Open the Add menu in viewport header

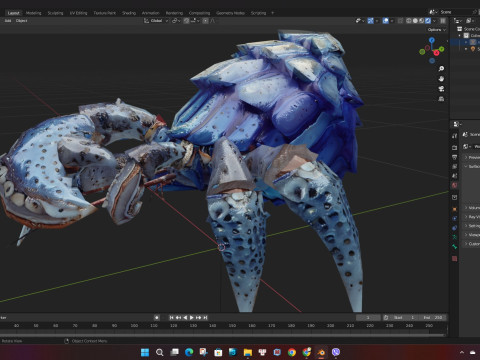[8, 21]
